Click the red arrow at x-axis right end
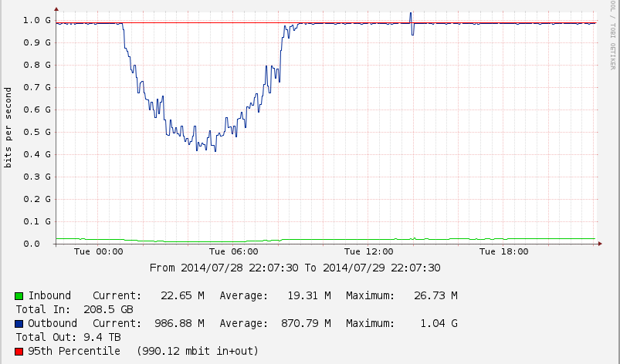Viewport: 620px width, 364px height. coord(599,244)
